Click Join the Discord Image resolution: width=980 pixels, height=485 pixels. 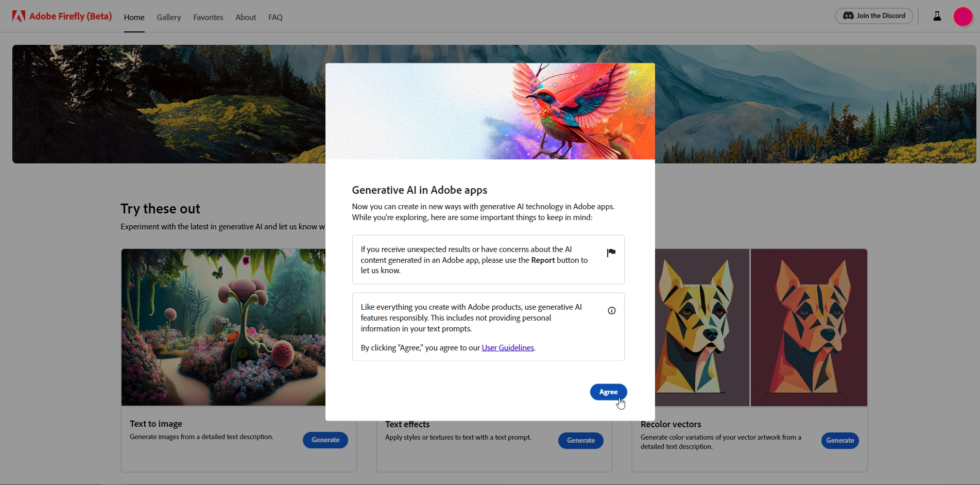[873, 15]
